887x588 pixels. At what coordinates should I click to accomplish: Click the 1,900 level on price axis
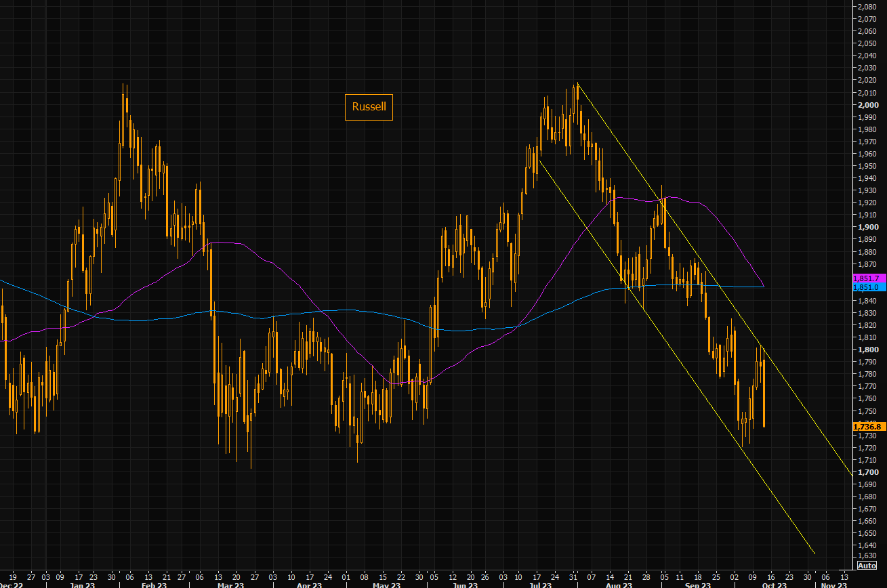(x=868, y=228)
